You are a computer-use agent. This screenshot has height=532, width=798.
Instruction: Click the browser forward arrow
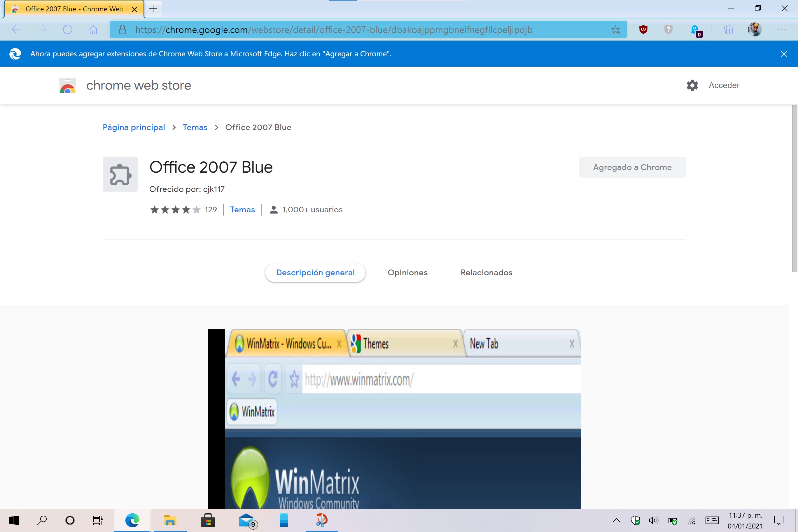click(x=42, y=30)
